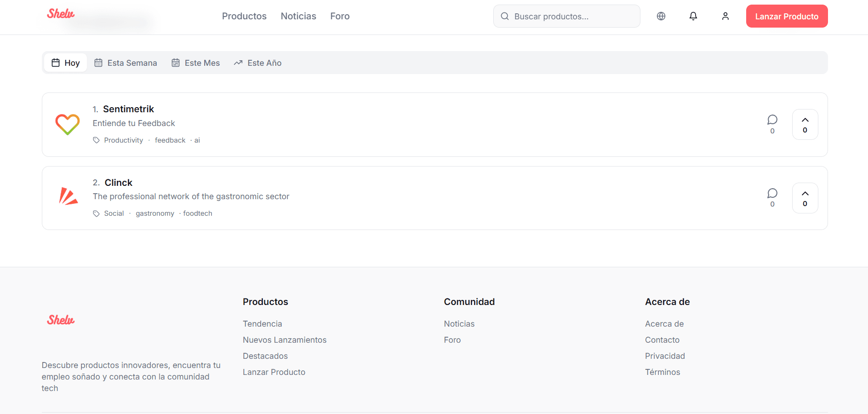Click the 'Entiende tu Feedback' description
This screenshot has height=414, width=868.
(x=134, y=123)
